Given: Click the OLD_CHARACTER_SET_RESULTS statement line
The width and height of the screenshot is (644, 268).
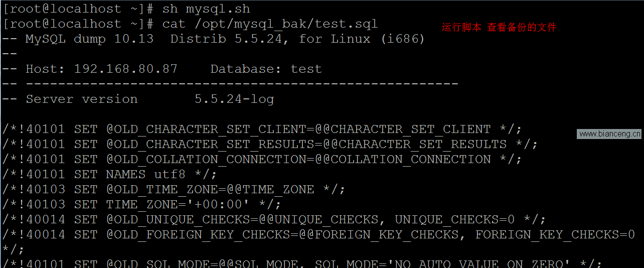Looking at the screenshot, I should coord(270,145).
